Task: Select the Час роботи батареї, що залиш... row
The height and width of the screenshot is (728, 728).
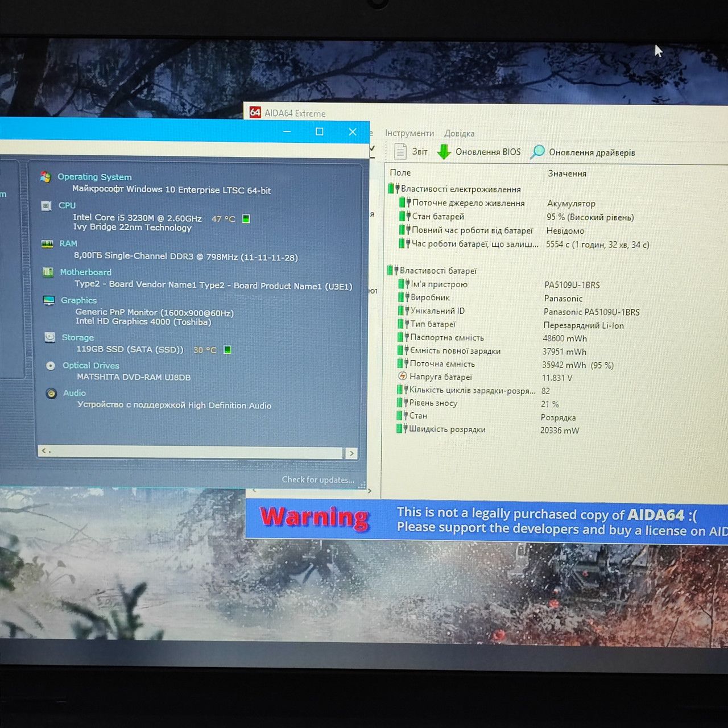Action: [523, 244]
